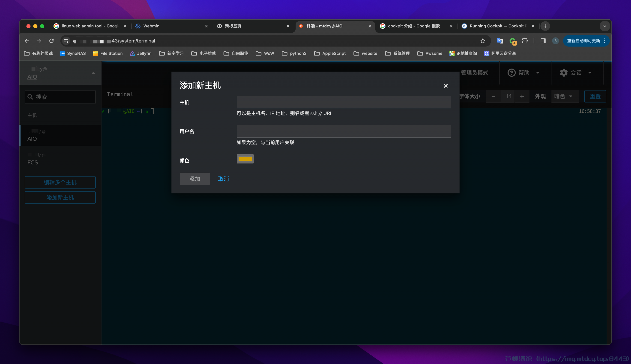The height and width of the screenshot is (364, 631).
Task: Click the font size value 14
Action: (508, 96)
